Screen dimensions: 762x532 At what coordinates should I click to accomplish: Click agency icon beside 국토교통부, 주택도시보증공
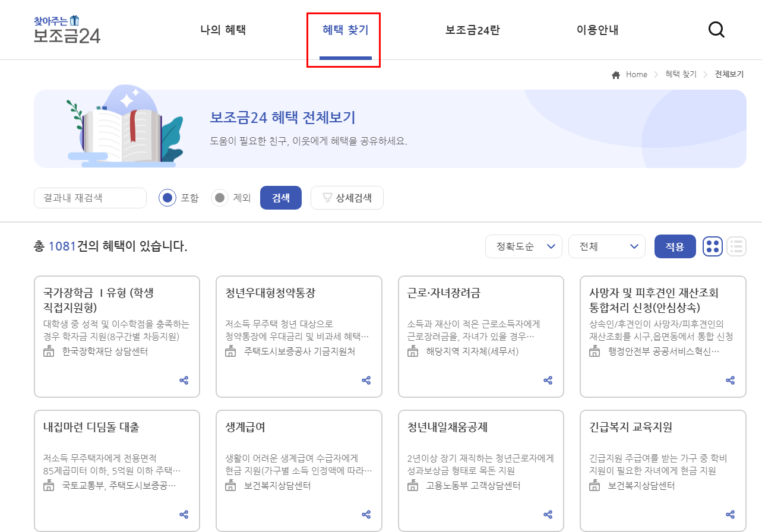49,486
